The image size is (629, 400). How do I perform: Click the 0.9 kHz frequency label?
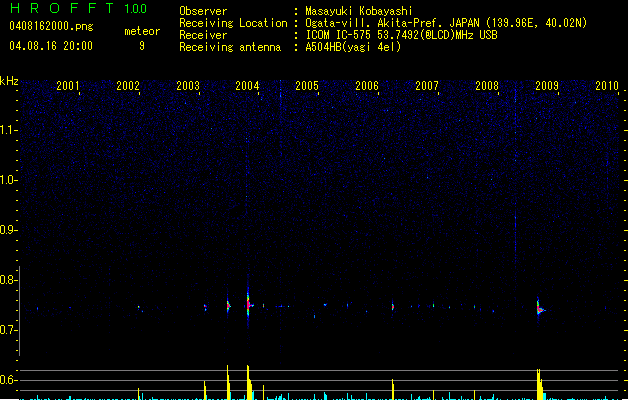pyautogui.click(x=8, y=230)
